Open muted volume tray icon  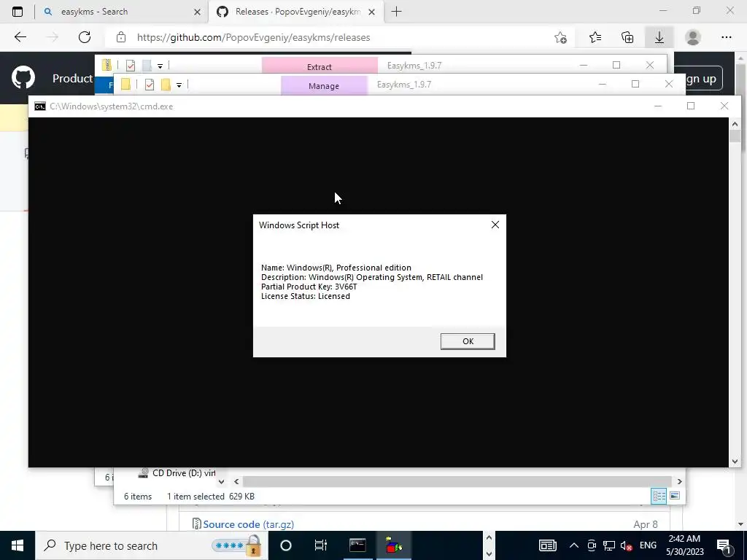(627, 545)
